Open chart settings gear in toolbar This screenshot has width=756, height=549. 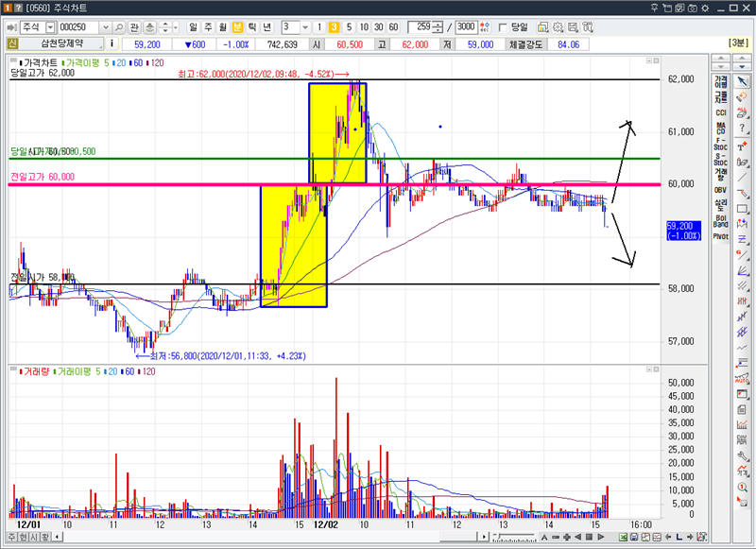tap(558, 27)
